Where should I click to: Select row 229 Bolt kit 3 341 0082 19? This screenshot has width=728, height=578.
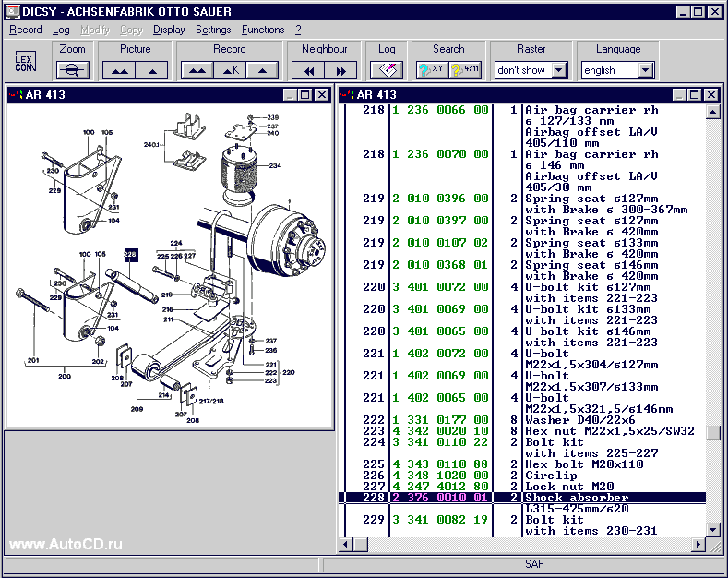(522, 525)
